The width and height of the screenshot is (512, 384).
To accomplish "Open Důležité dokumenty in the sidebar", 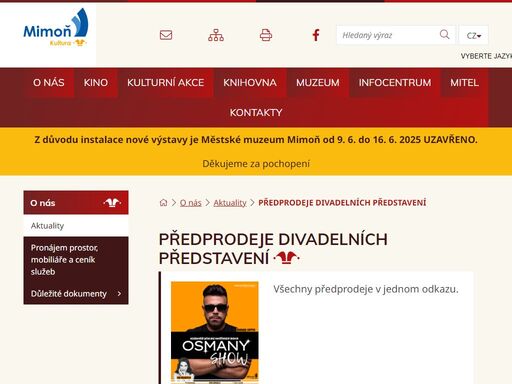I will point(69,294).
